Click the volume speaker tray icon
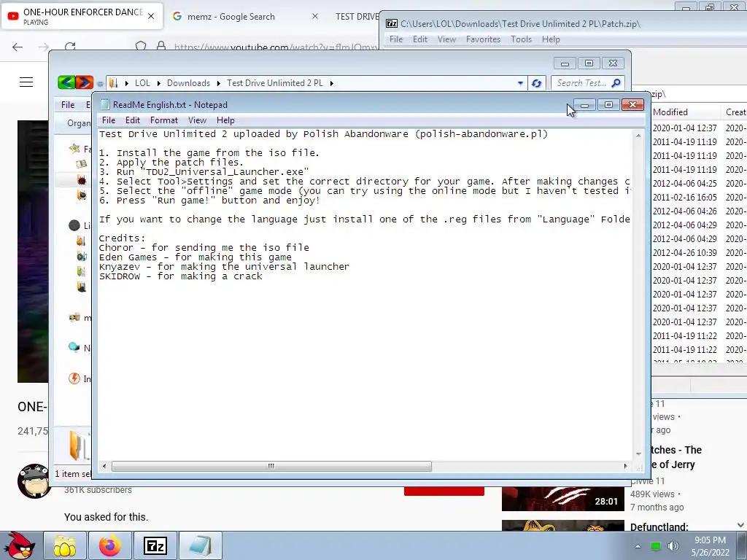This screenshot has width=747, height=560. [x=673, y=546]
